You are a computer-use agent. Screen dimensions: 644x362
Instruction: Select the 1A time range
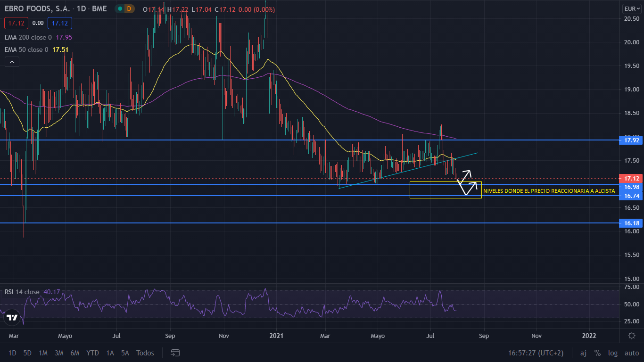(x=110, y=353)
